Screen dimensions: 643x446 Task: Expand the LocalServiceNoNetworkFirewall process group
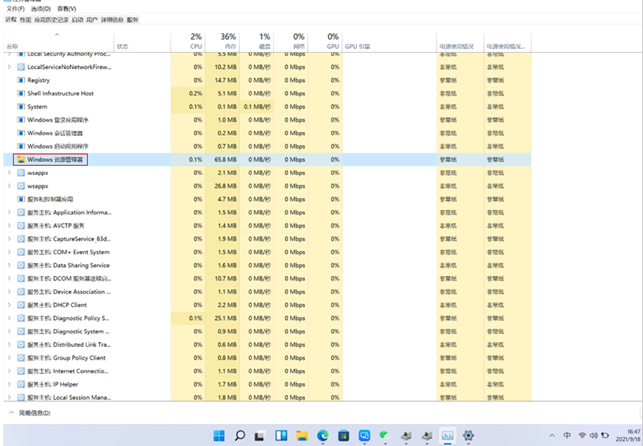point(9,67)
